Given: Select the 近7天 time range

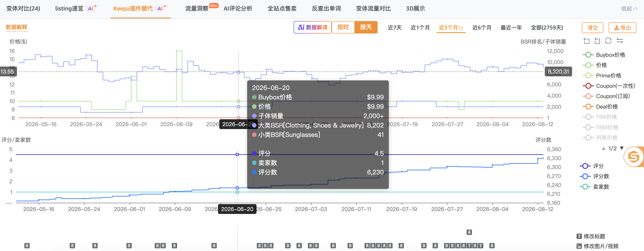Looking at the screenshot, I should point(395,27).
